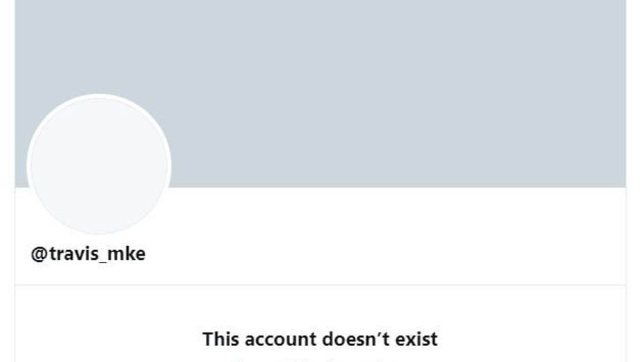The height and width of the screenshot is (362, 644).
Task: Click the avatar portion below the banner
Action: (99, 210)
